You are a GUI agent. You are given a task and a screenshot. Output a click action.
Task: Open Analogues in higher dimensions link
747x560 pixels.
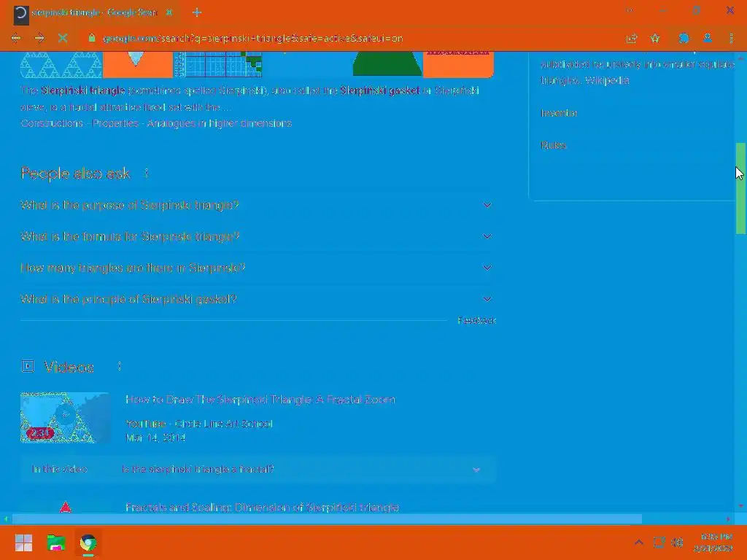tap(219, 123)
